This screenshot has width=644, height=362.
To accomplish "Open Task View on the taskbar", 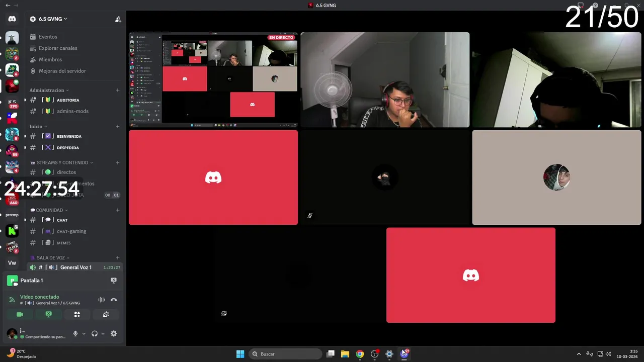I will 331,354.
